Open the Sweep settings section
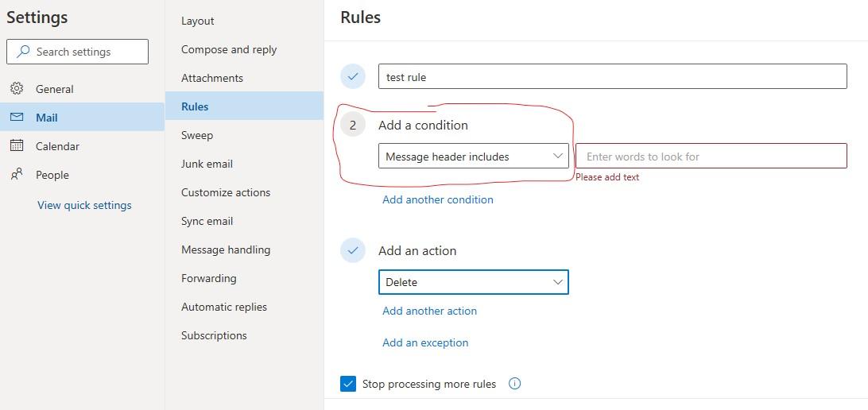The height and width of the screenshot is (410, 868). [197, 135]
